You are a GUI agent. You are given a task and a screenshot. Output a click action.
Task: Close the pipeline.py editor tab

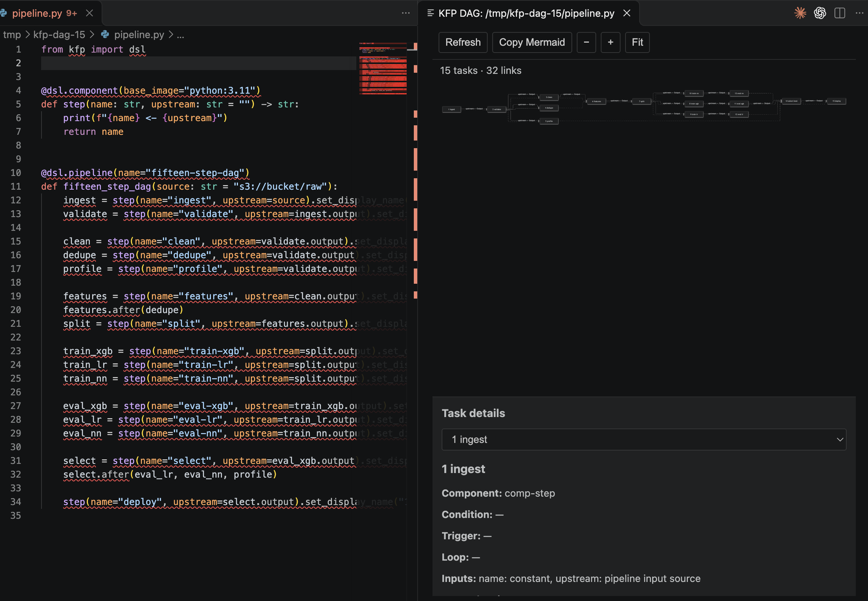point(89,13)
